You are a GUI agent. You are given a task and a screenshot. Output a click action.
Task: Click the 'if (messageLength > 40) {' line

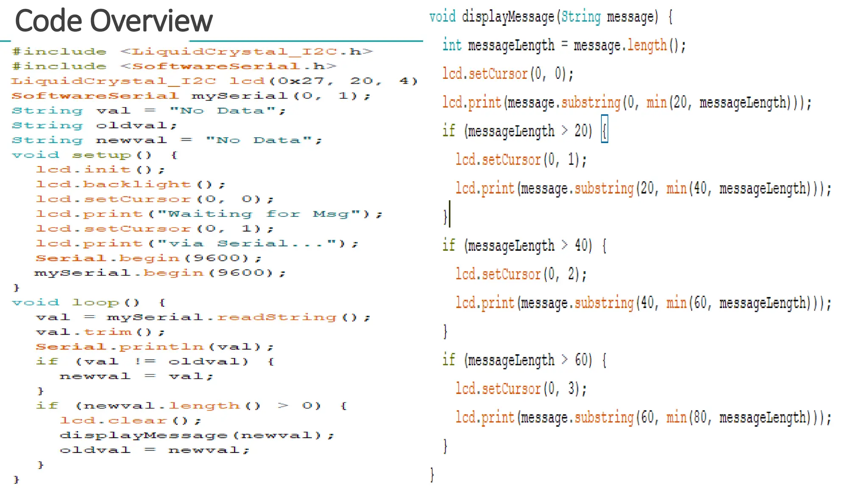tap(525, 246)
